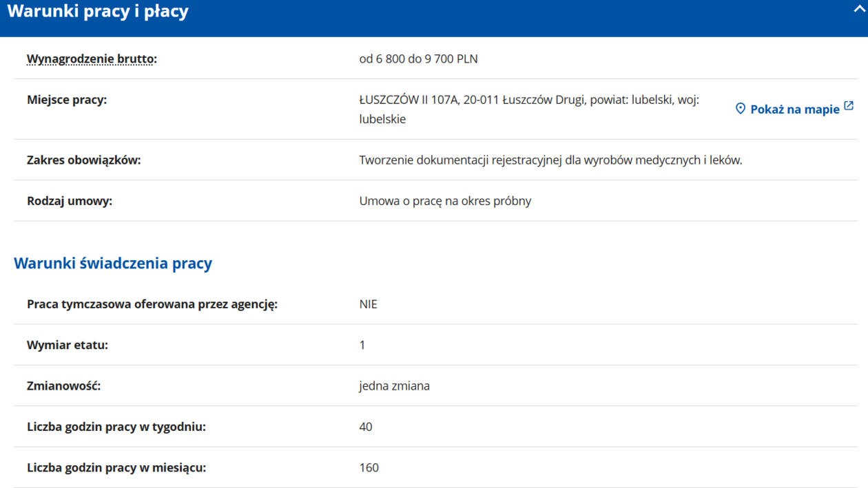Open the Pokaż na mapie link
868x488 pixels.
coord(794,109)
